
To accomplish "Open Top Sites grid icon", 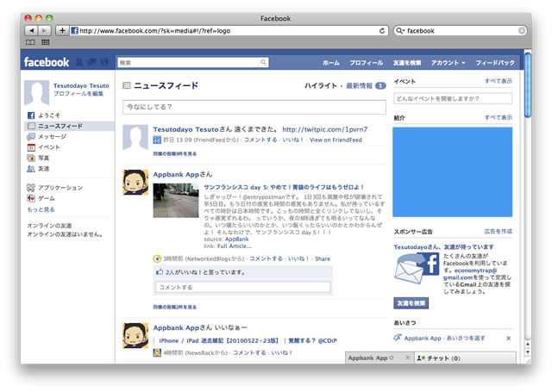I will tap(46, 42).
